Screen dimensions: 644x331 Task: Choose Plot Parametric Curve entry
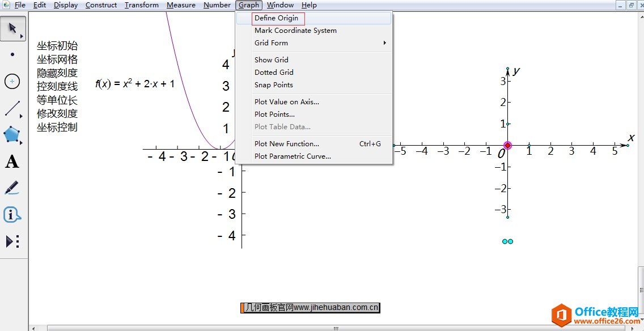pyautogui.click(x=314, y=156)
